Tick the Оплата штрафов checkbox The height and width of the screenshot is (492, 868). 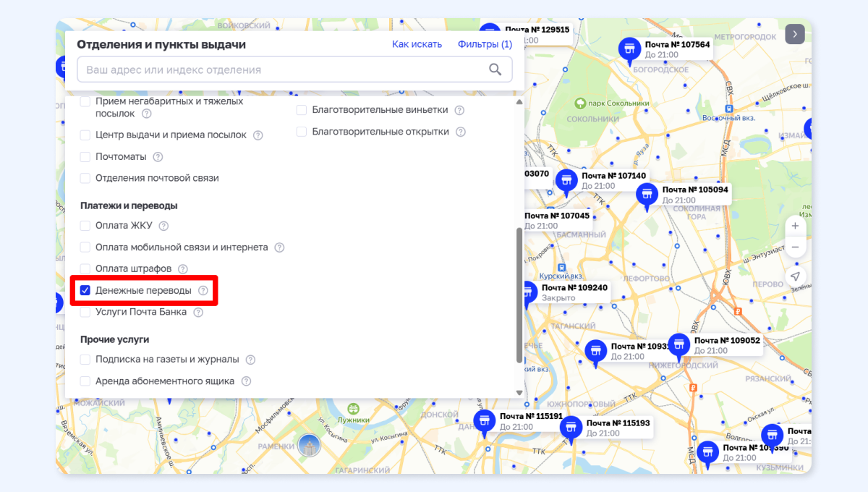[x=85, y=269]
